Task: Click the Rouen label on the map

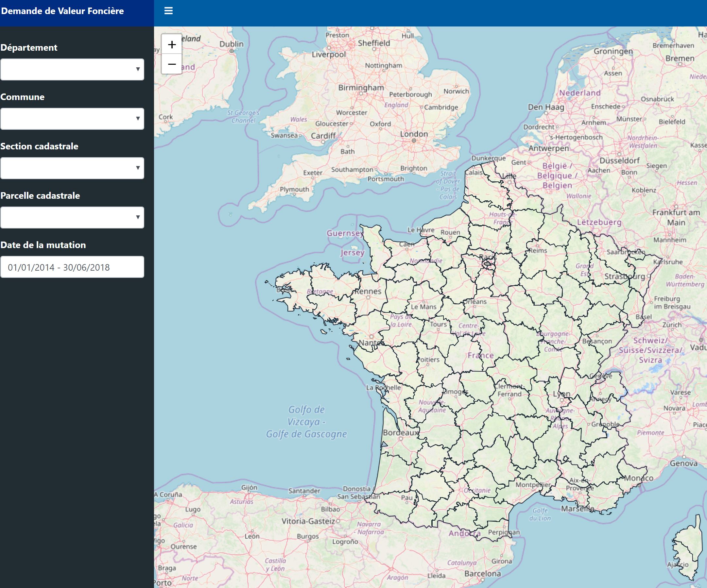Action: (450, 232)
